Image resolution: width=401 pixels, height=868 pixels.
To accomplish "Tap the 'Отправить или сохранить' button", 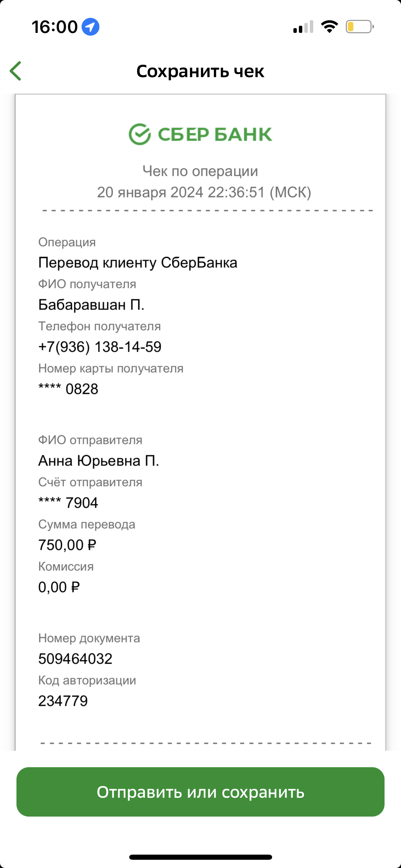I will point(200,792).
